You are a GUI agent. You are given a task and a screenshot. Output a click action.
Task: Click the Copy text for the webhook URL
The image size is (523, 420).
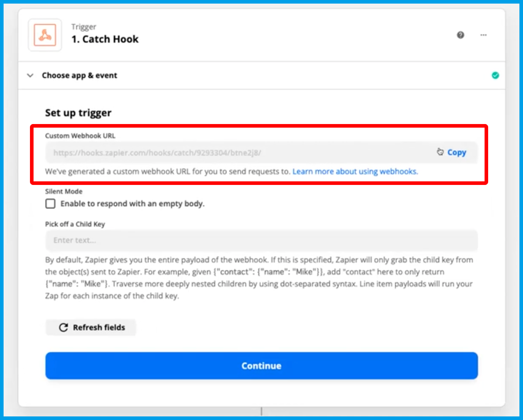tap(457, 152)
